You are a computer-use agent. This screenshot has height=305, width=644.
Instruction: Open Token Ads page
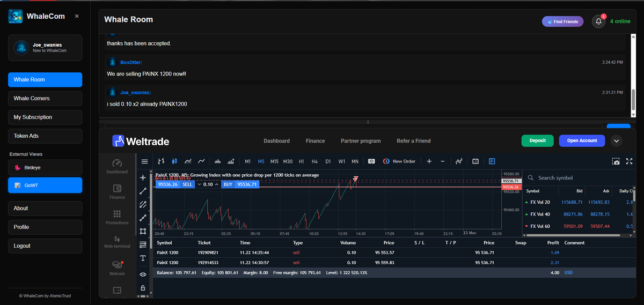[x=45, y=136]
